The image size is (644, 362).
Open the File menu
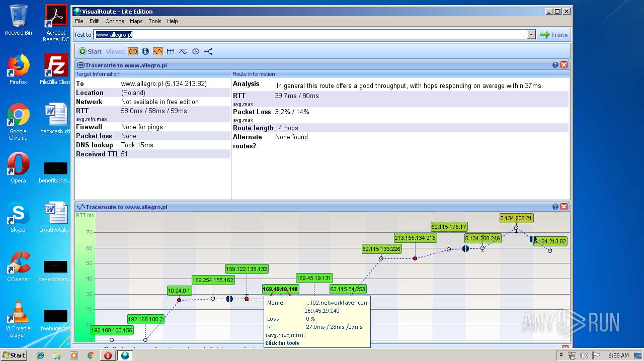click(79, 21)
